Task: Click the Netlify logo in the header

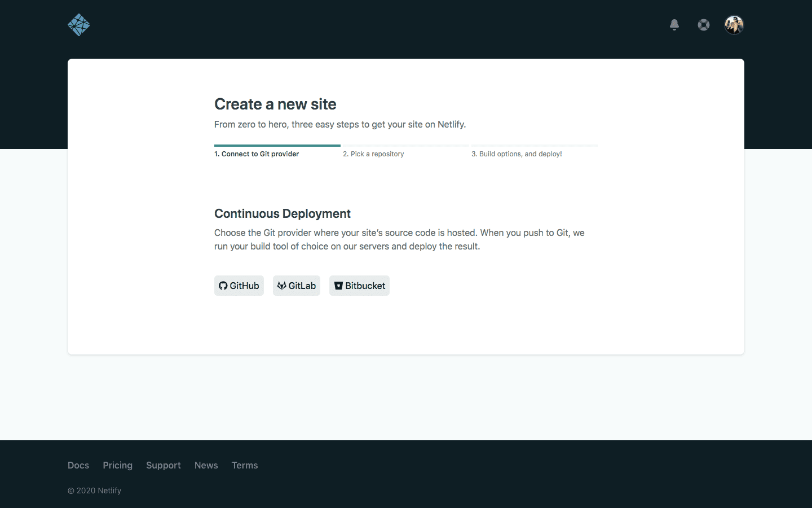Action: (x=79, y=25)
